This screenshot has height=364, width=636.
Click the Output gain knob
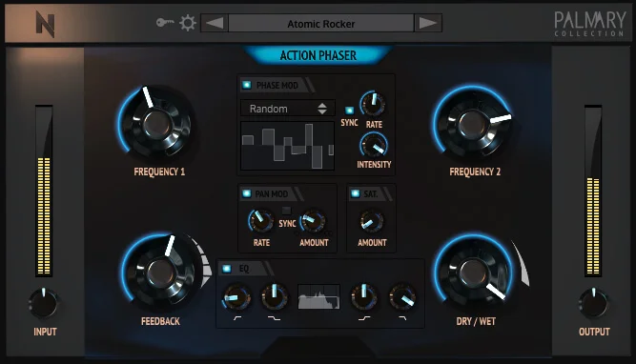(593, 303)
